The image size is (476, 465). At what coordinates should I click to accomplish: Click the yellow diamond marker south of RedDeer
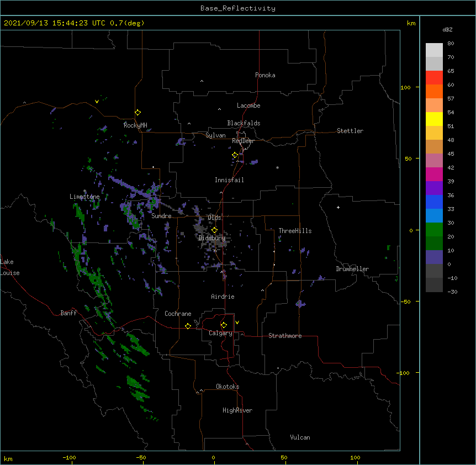pyautogui.click(x=235, y=155)
